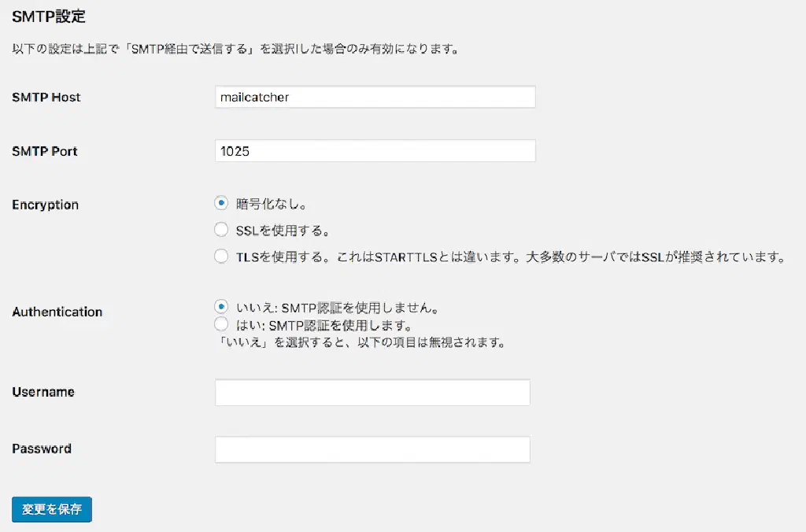
Task: Select the 'SSLを使用する' radio button
Action: 221,230
